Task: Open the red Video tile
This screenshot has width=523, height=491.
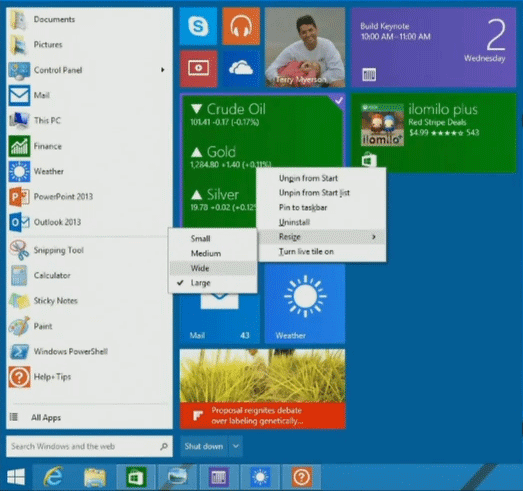Action: click(198, 69)
